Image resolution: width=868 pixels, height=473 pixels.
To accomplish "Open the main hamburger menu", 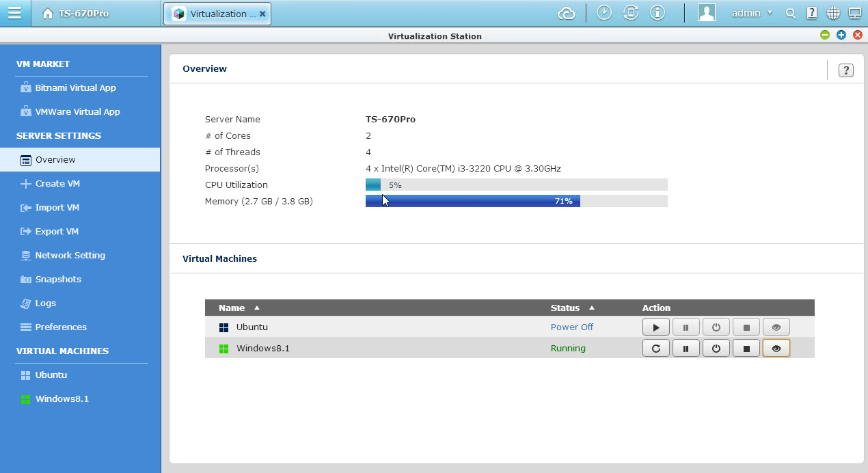I will [x=15, y=13].
